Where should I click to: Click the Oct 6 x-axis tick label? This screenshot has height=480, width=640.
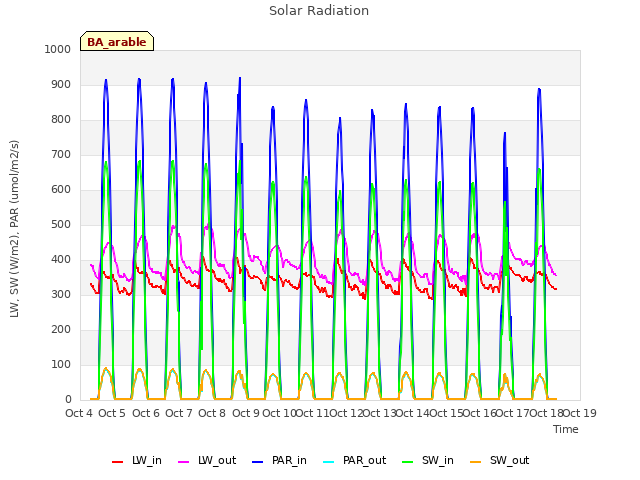point(146,413)
